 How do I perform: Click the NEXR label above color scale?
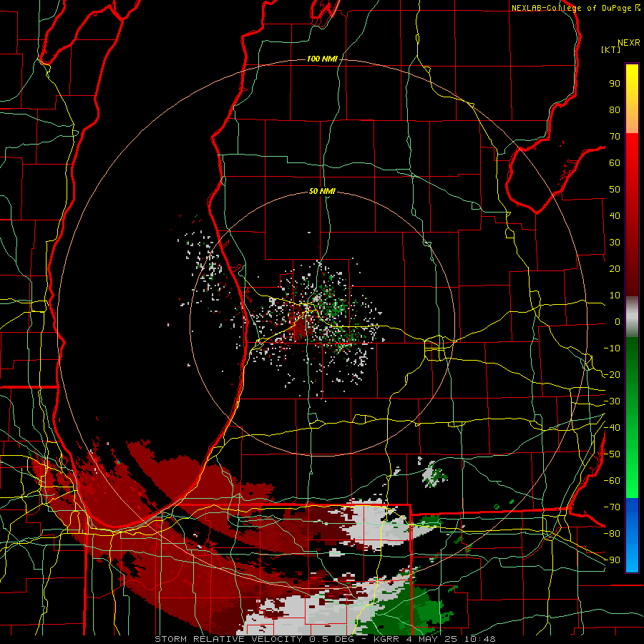pyautogui.click(x=628, y=43)
